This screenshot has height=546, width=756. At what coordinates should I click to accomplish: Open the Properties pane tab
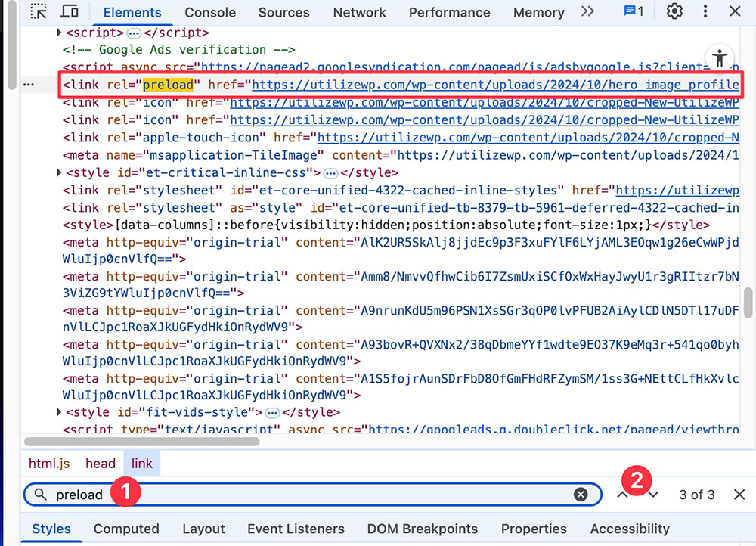pos(534,529)
